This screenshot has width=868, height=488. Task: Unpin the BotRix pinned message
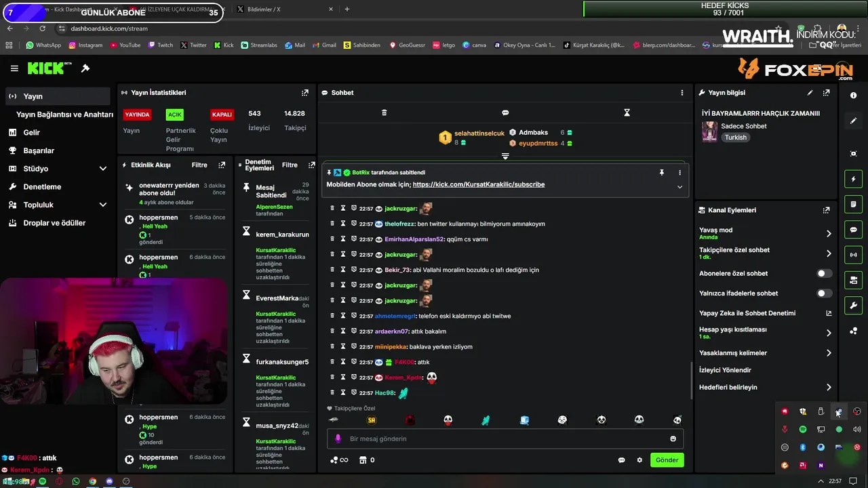tap(661, 172)
